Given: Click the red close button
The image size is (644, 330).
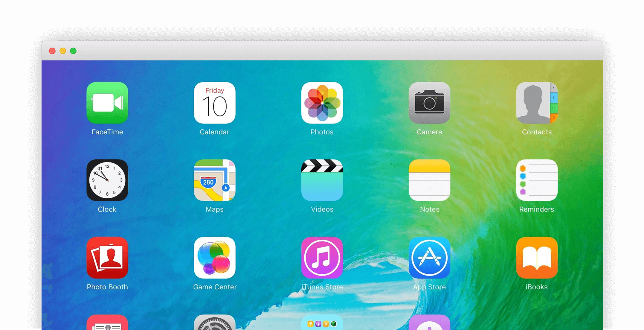Looking at the screenshot, I should pos(53,51).
